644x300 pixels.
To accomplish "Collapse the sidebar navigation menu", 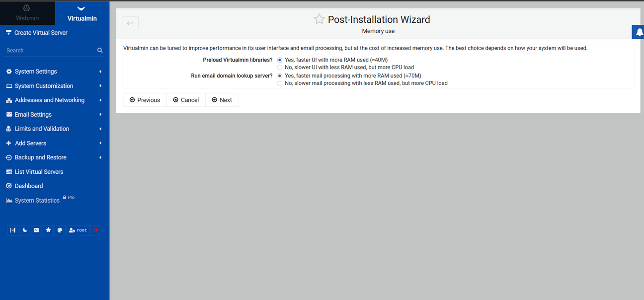I will coord(12,230).
